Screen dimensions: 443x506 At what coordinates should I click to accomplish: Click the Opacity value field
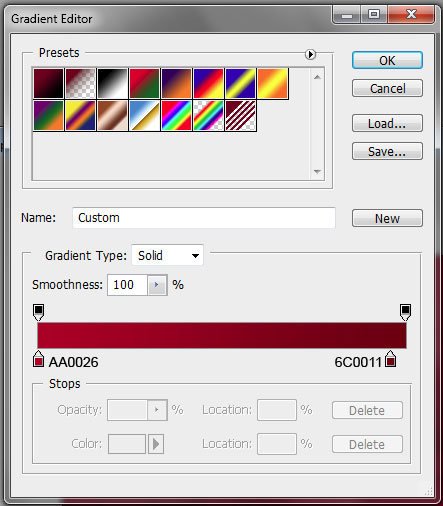tap(127, 410)
